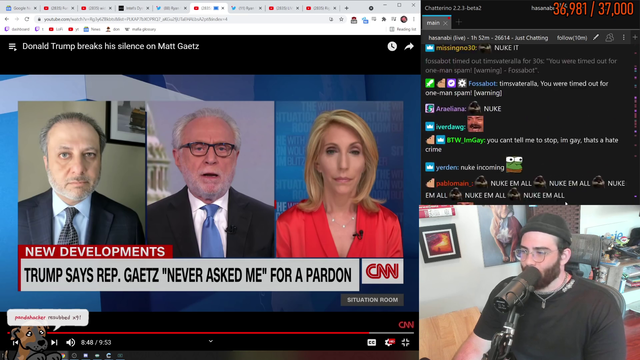Screen dimensions: 640x360
Task: Open the Chatterino split three-dot menu
Action: [623, 38]
